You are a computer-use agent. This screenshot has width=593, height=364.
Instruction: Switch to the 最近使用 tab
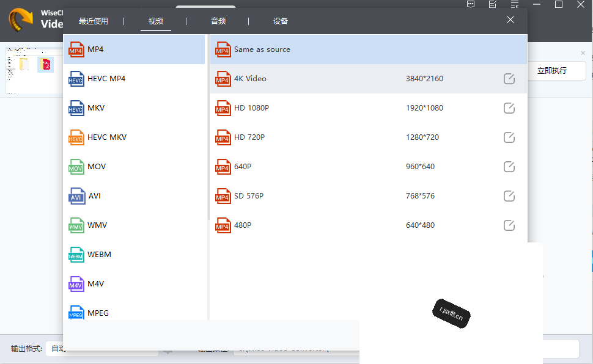[x=94, y=21]
